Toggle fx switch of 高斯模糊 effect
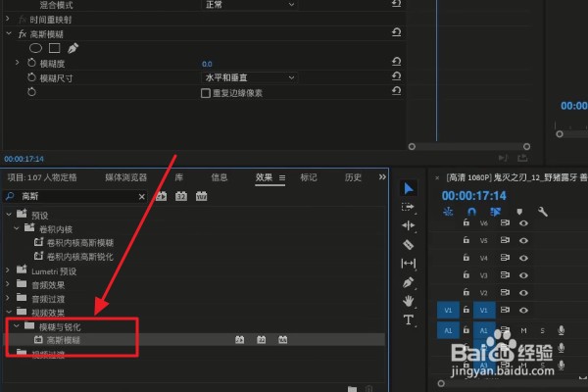This screenshot has width=588, height=392. tap(23, 34)
